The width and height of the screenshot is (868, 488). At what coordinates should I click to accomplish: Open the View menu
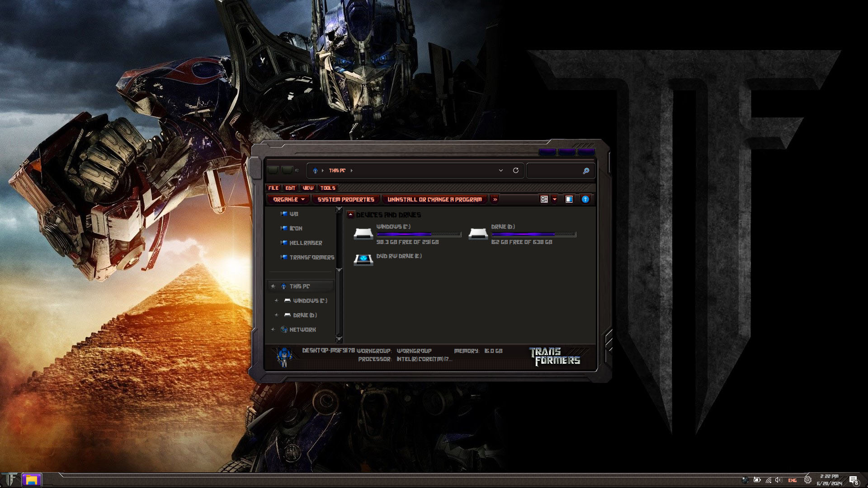(308, 188)
